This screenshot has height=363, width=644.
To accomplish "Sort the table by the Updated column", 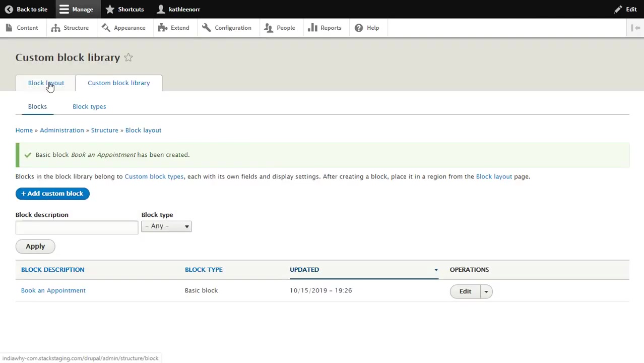I will coord(304,269).
